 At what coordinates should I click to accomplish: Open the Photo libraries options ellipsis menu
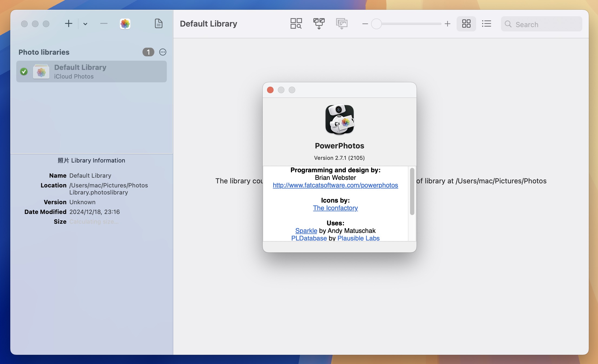(x=163, y=52)
